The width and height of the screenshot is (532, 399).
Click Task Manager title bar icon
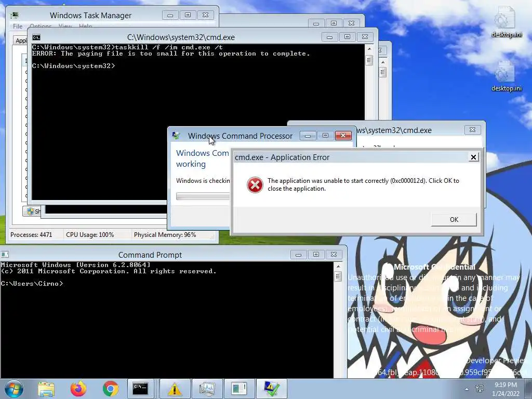[14, 15]
